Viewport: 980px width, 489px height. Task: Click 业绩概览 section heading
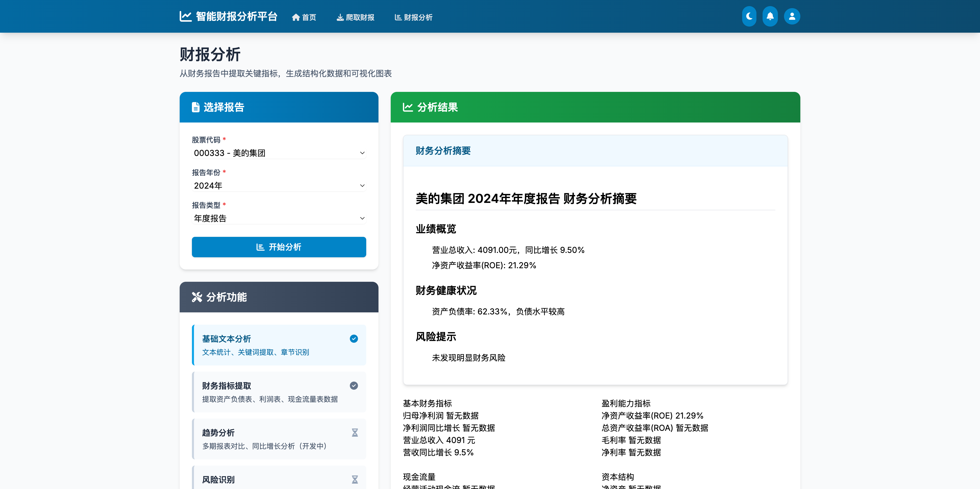[436, 229]
